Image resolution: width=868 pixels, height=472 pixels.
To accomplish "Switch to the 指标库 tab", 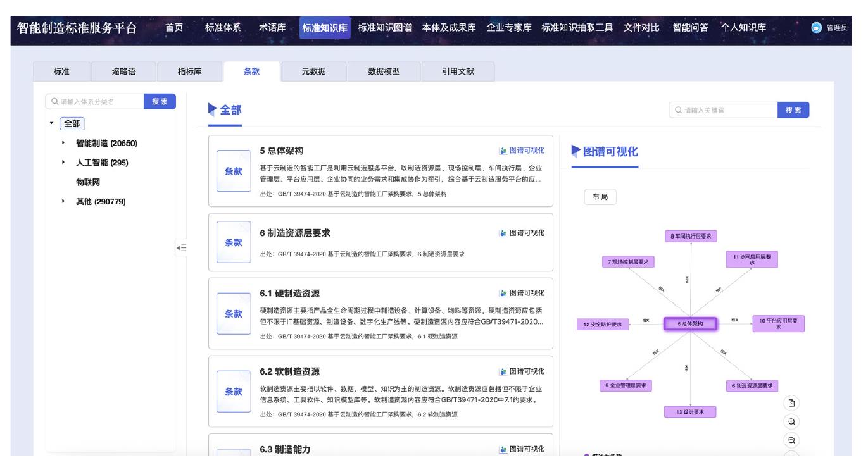I will tap(190, 71).
